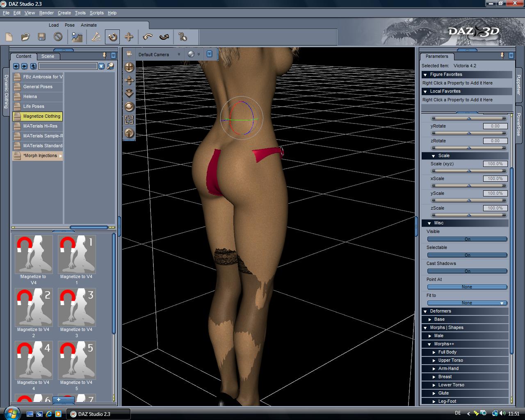Click the cone-shaped tool icon in toolbar
Screen dimensions: 525x420
[96, 37]
